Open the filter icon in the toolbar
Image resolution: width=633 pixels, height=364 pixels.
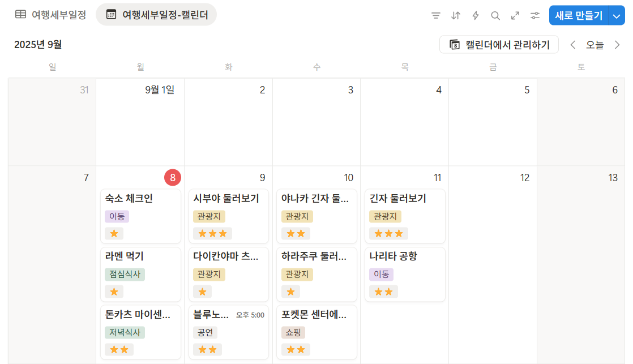pos(435,15)
